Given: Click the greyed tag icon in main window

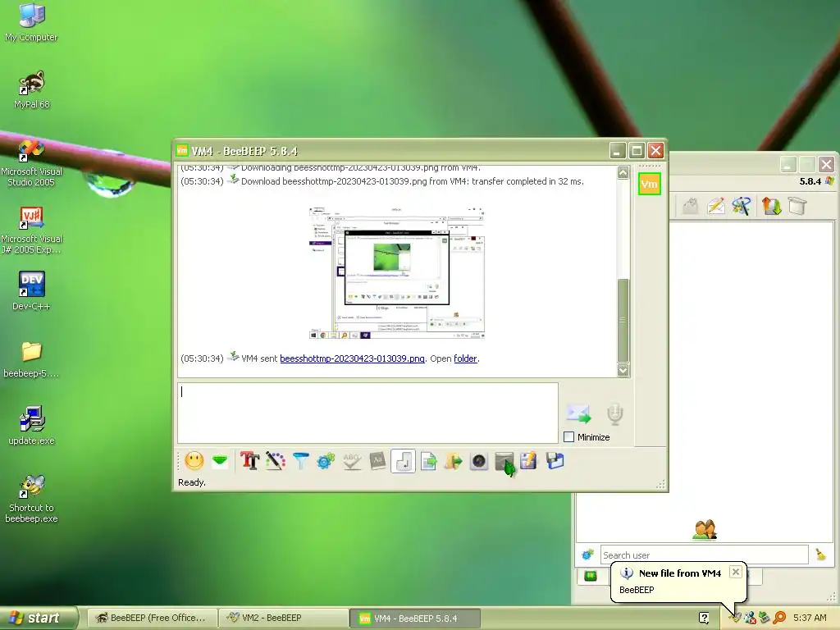Looking at the screenshot, I should [690, 206].
